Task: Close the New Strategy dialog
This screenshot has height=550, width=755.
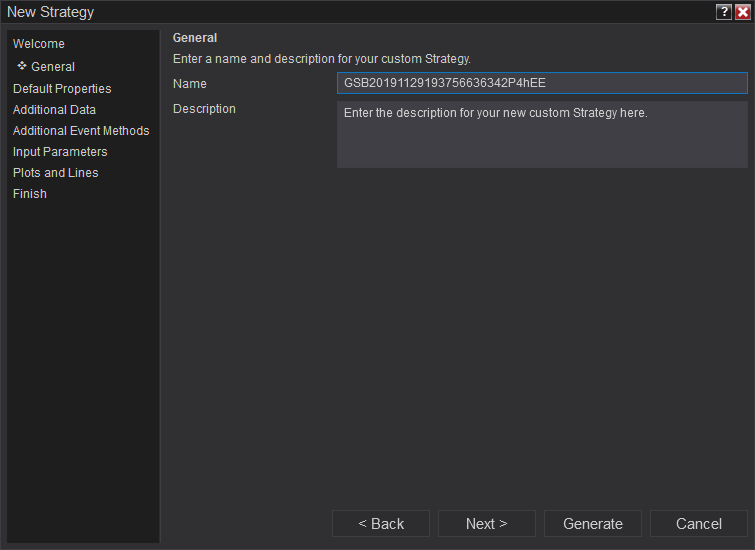Action: [742, 12]
